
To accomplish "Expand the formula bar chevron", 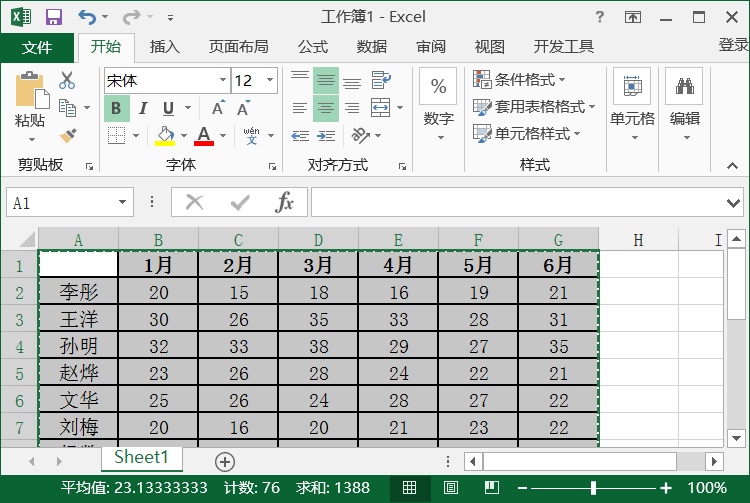I will [733, 203].
